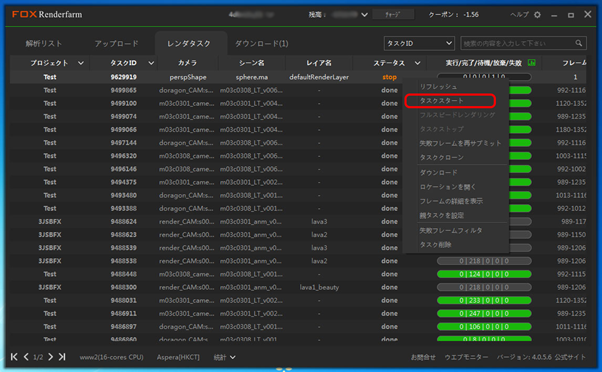Viewport: 602px width, 372px height.
Task: Click the stop status of task 9629919
Action: click(389, 77)
